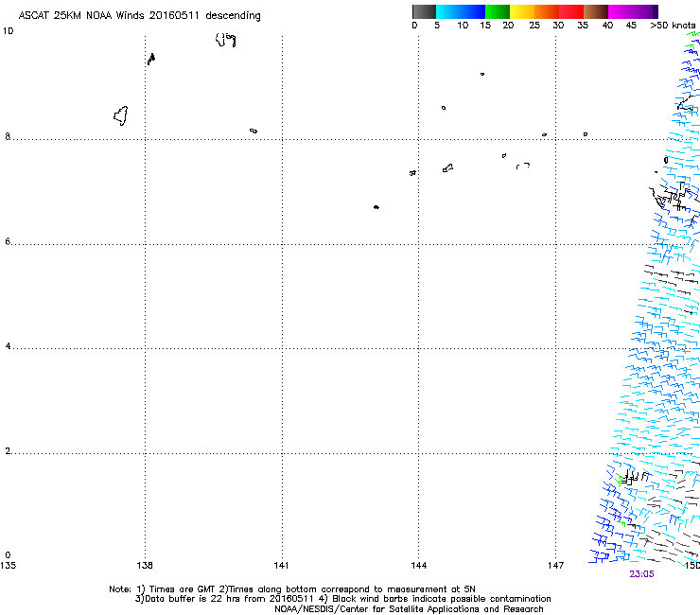Click the longitude '138' axis label
The image size is (700, 615).
[145, 566]
